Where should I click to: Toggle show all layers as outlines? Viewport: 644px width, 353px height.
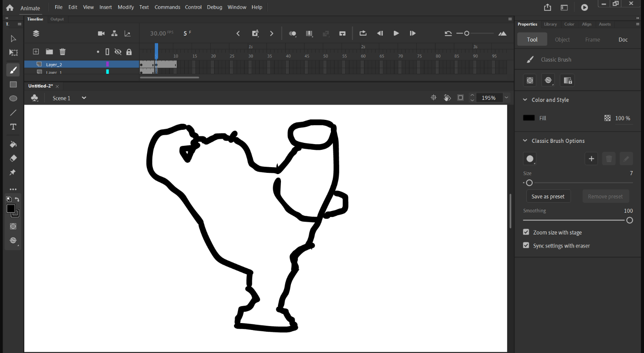point(107,52)
